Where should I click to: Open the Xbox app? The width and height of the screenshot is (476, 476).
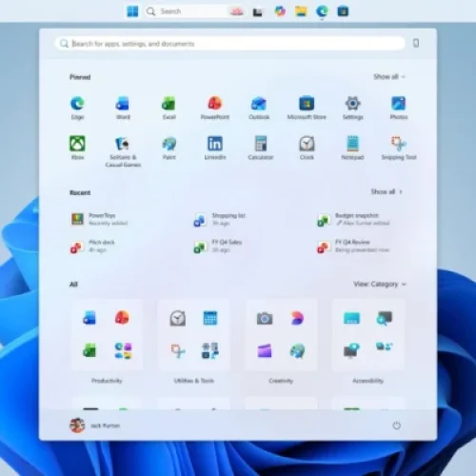(x=77, y=148)
